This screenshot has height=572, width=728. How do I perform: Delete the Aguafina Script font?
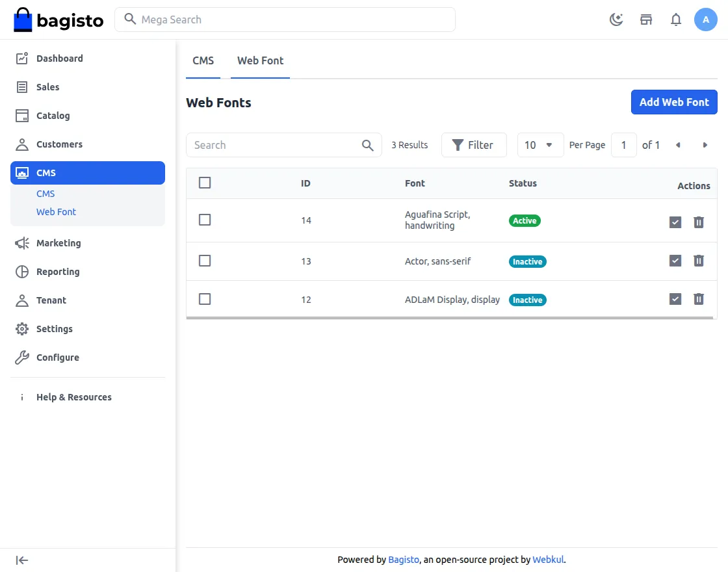(x=698, y=222)
